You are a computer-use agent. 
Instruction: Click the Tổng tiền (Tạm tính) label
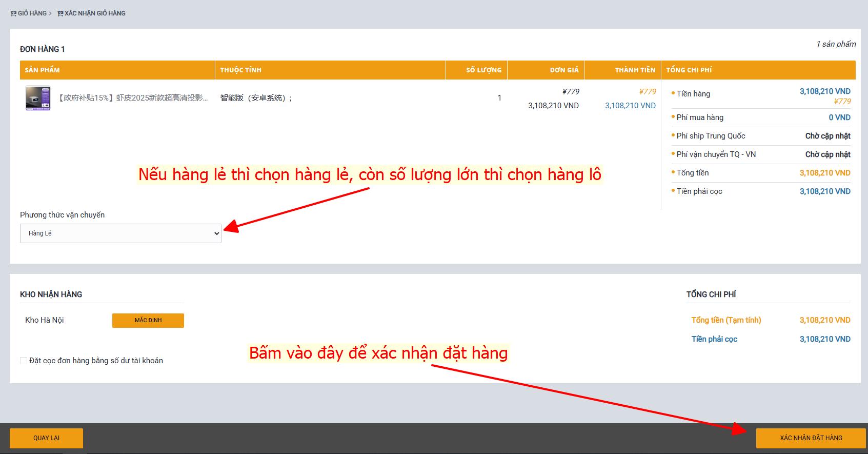point(726,320)
